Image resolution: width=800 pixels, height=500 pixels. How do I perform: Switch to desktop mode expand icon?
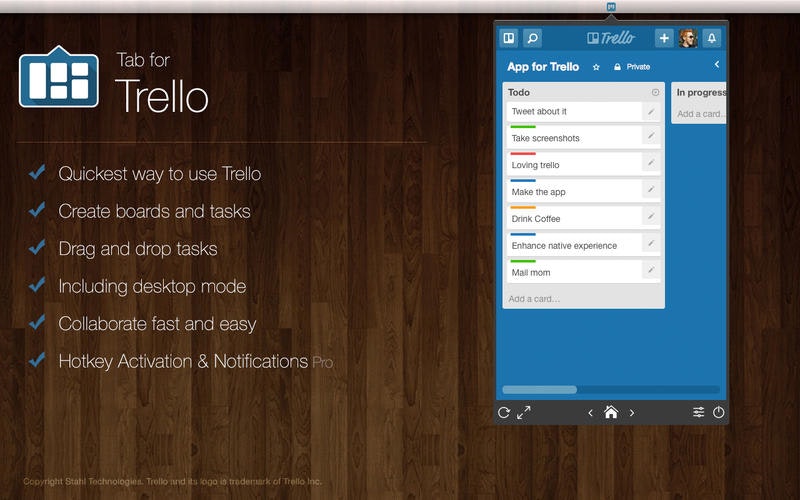[x=524, y=412]
